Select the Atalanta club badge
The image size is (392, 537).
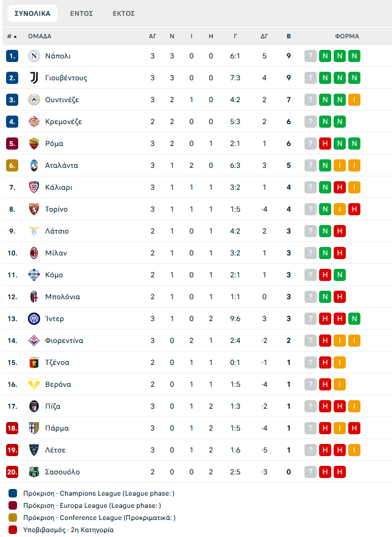click(34, 165)
